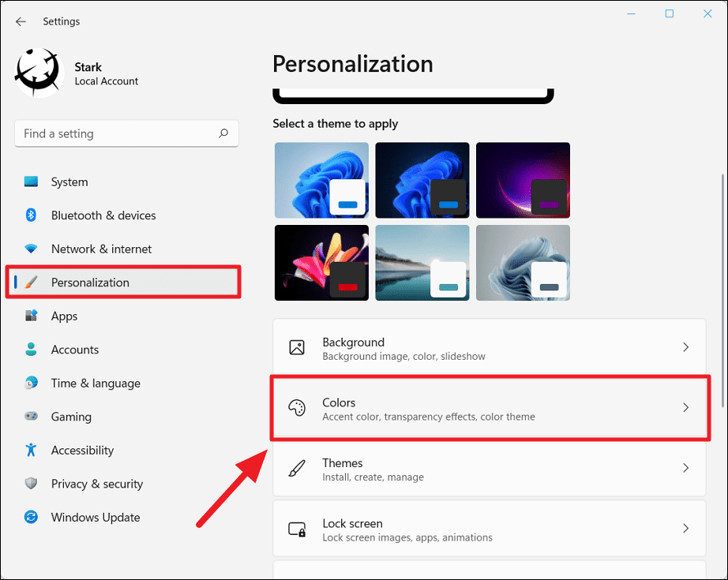Click the vertical scrollbar on the right
Image resolution: width=728 pixels, height=580 pixels.
(x=722, y=291)
